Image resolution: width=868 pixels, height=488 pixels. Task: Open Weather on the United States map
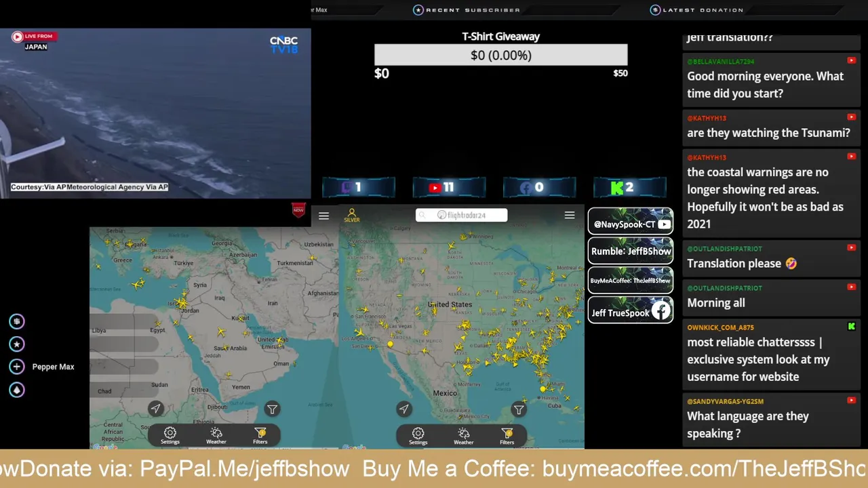(464, 436)
